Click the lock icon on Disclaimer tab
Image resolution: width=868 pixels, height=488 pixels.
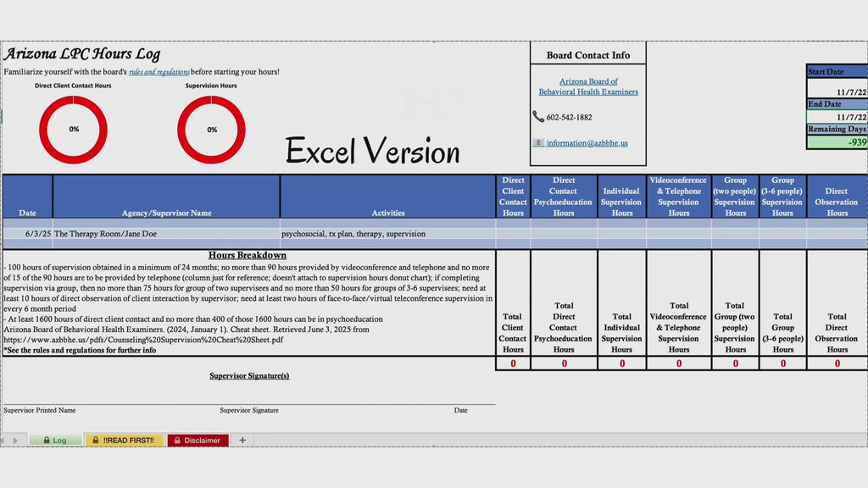177,441
